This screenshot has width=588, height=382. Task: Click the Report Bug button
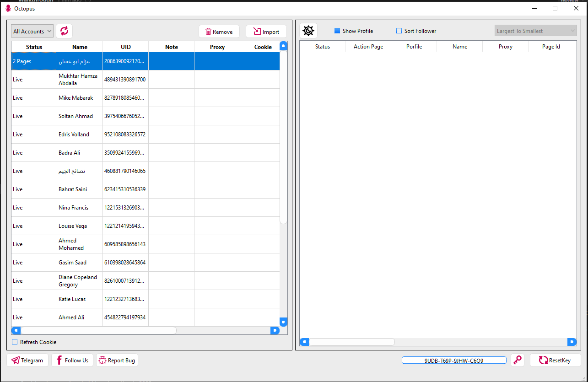117,360
